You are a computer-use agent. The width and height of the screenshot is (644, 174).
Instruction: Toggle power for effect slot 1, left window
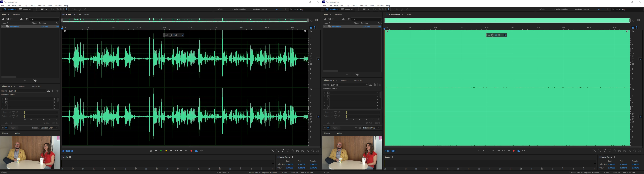[x=6, y=99]
